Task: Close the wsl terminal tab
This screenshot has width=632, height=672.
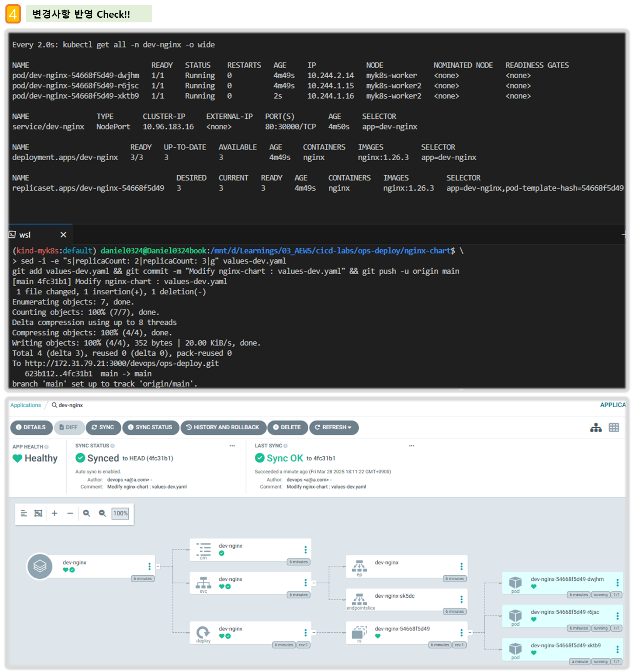Action: point(64,235)
